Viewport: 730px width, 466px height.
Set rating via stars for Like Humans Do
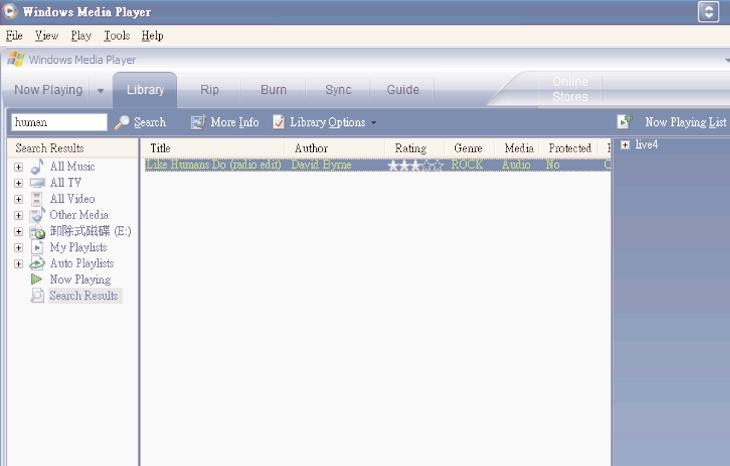(x=415, y=165)
